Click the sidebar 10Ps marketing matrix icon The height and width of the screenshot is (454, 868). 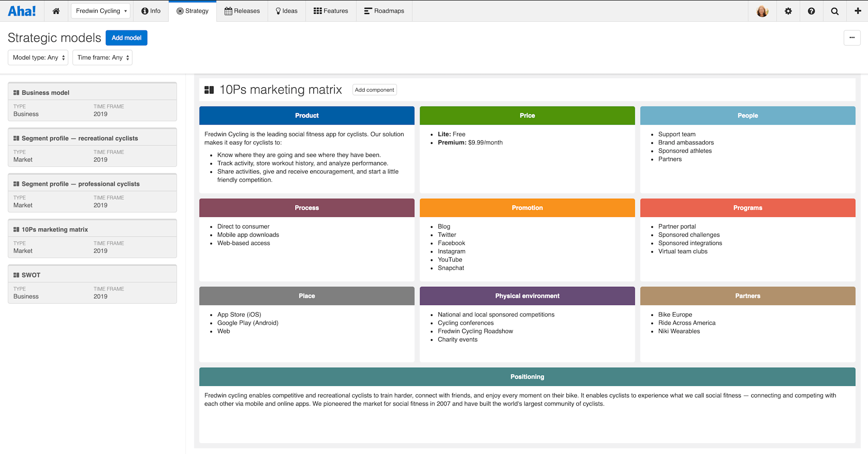[x=16, y=229]
